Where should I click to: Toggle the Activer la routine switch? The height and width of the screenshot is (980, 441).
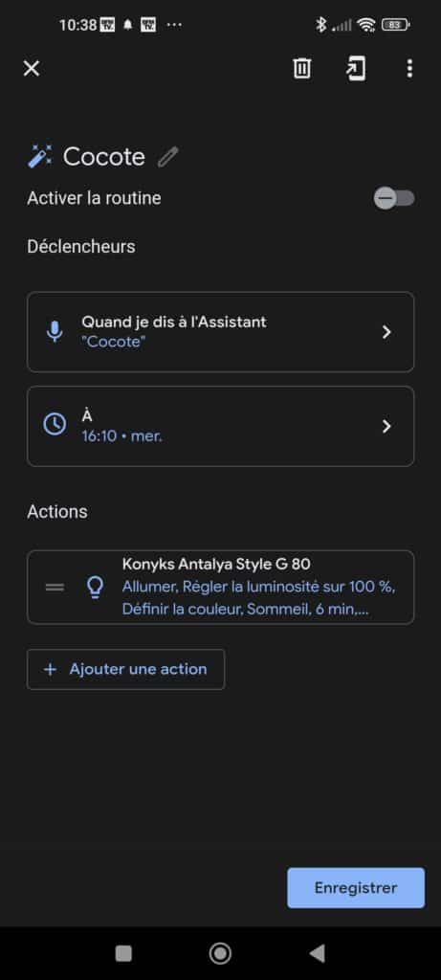394,199
